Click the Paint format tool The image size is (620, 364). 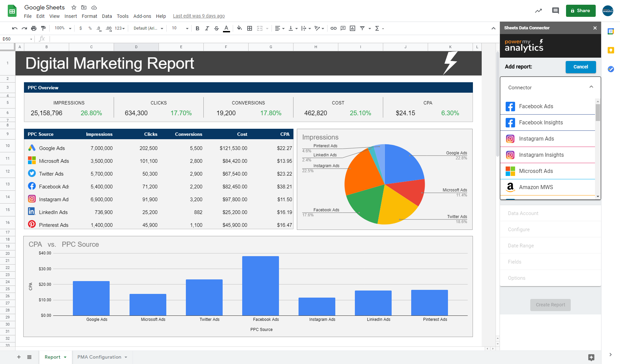tap(43, 28)
